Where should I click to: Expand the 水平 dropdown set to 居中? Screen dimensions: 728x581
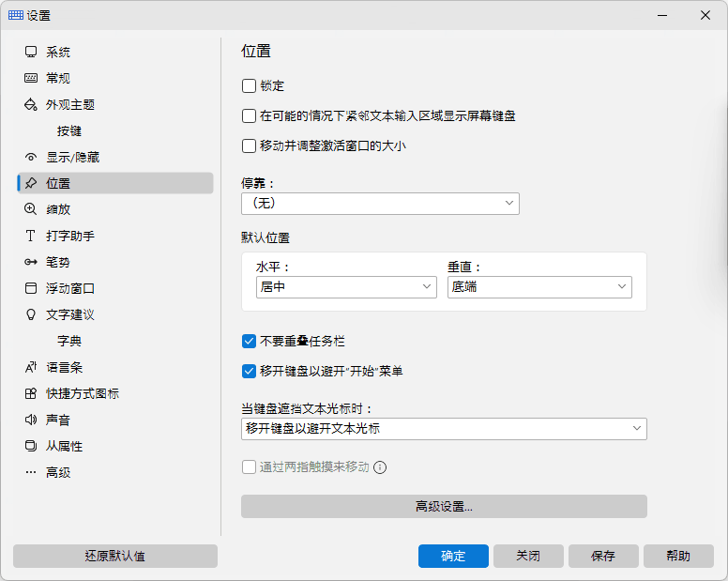pyautogui.click(x=346, y=287)
